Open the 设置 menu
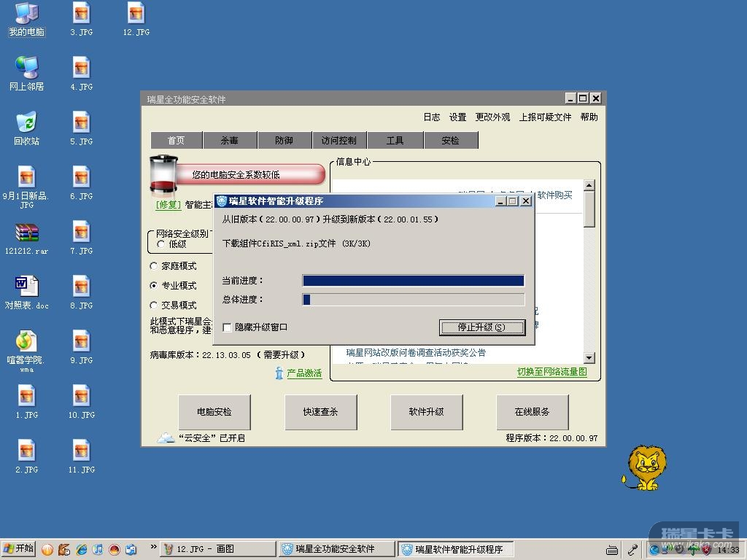The height and width of the screenshot is (560, 747). [x=458, y=117]
